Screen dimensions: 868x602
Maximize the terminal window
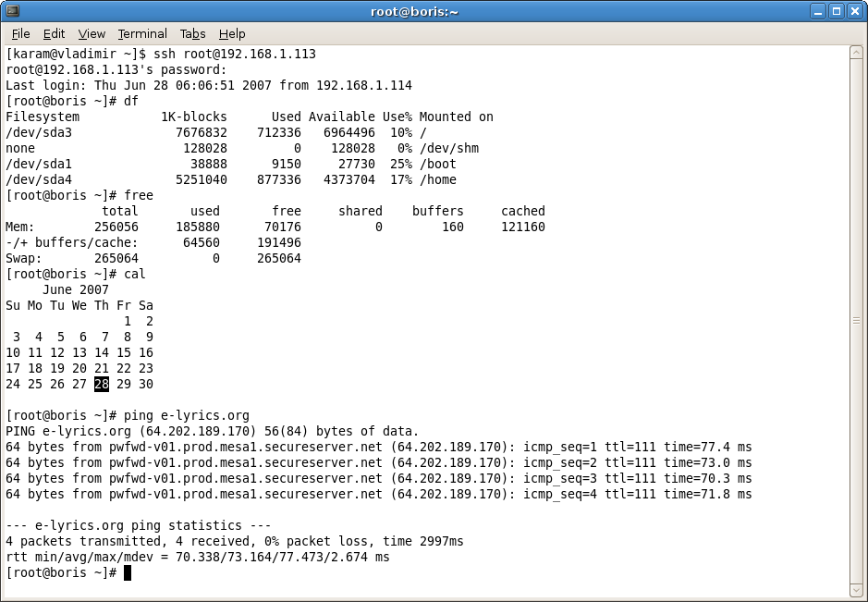point(837,11)
